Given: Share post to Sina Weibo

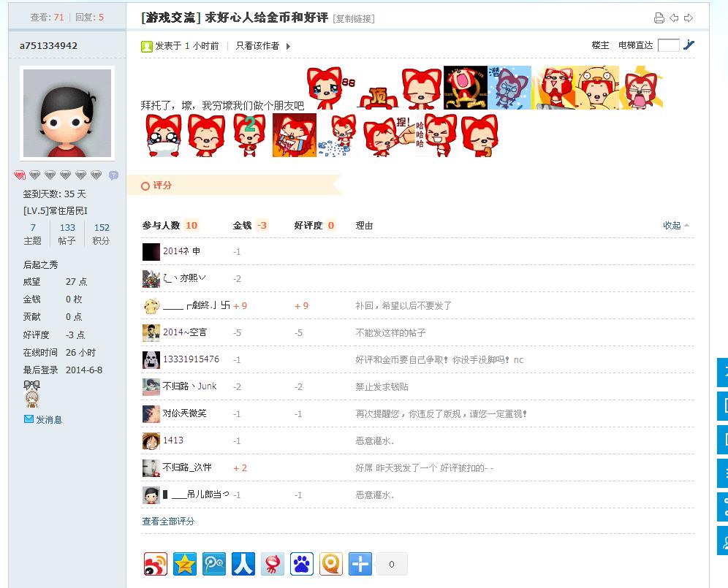Looking at the screenshot, I should click(156, 564).
